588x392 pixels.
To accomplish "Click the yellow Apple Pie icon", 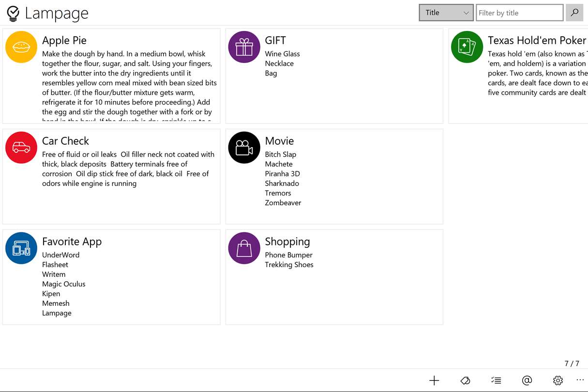I will [x=21, y=47].
